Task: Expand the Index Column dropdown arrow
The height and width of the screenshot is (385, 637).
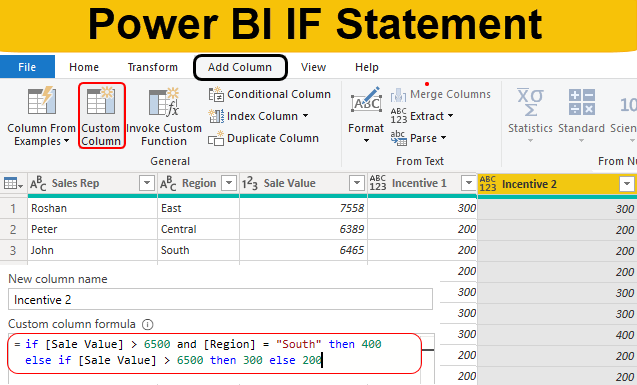Action: [306, 116]
